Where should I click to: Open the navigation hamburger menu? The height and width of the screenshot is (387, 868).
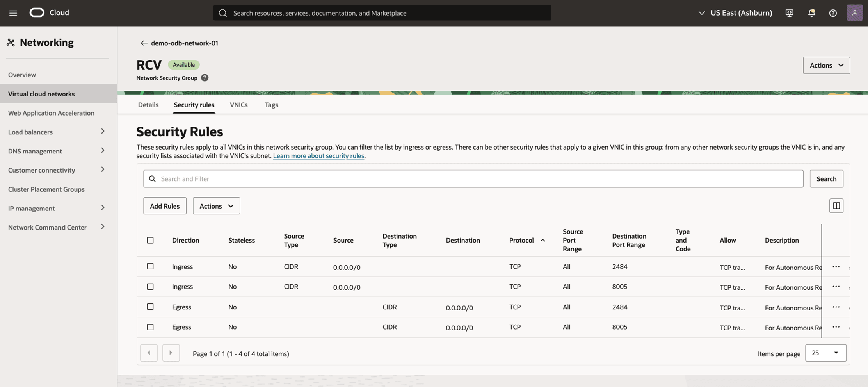(12, 12)
